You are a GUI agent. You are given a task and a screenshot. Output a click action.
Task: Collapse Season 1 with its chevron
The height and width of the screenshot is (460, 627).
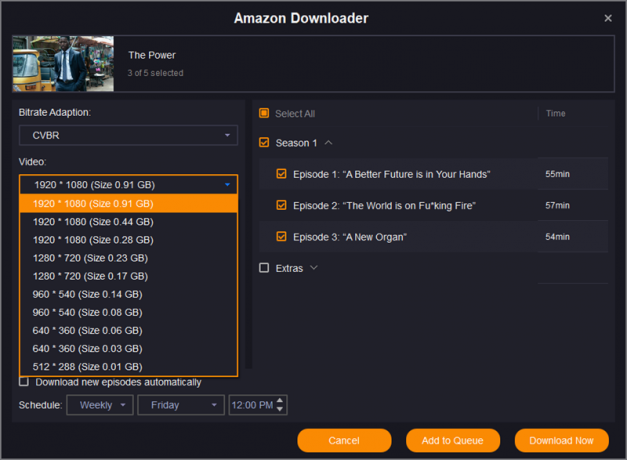tap(328, 143)
